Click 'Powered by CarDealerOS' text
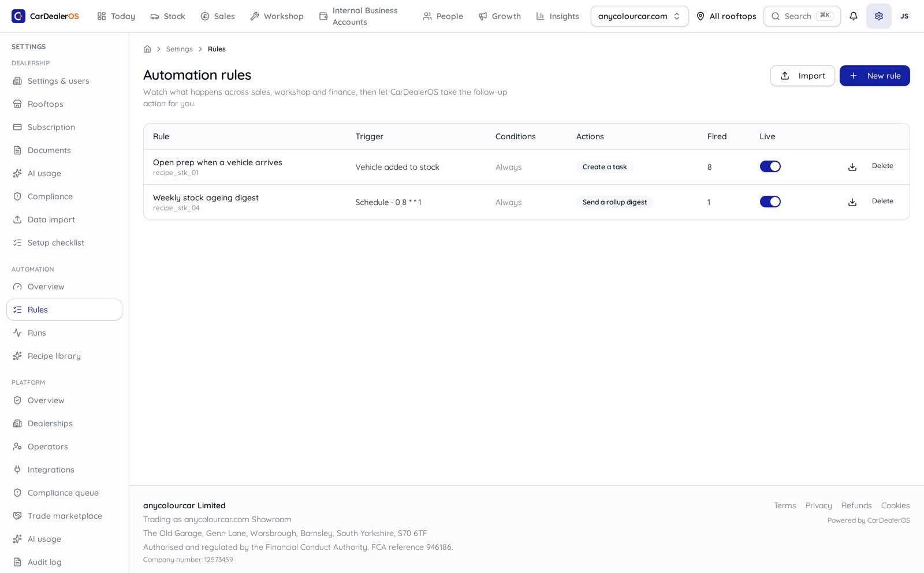 coord(869,520)
